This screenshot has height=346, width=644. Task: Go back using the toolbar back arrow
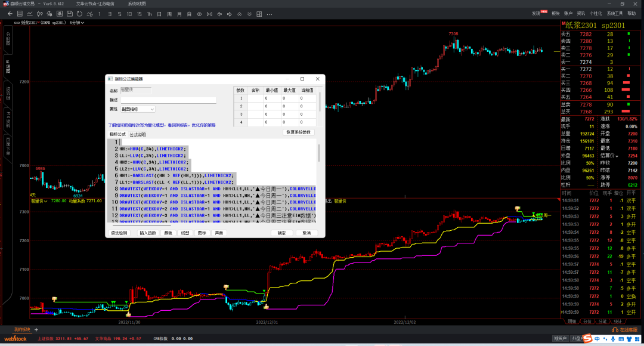(10, 14)
